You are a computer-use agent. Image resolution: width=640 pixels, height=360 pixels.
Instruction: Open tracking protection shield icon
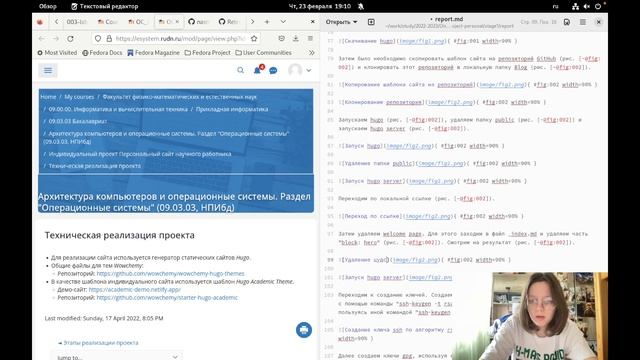98,39
